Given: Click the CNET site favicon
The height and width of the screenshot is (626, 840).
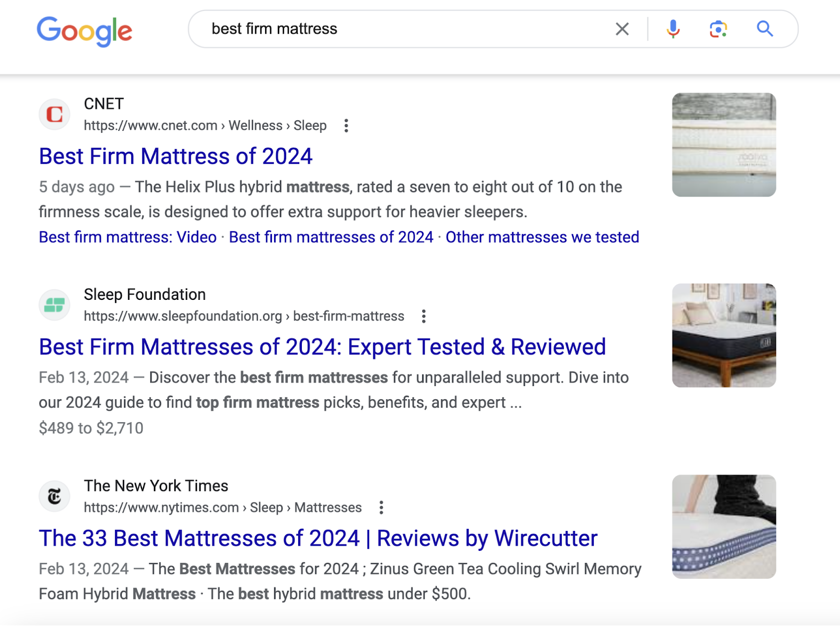Looking at the screenshot, I should point(54,114).
